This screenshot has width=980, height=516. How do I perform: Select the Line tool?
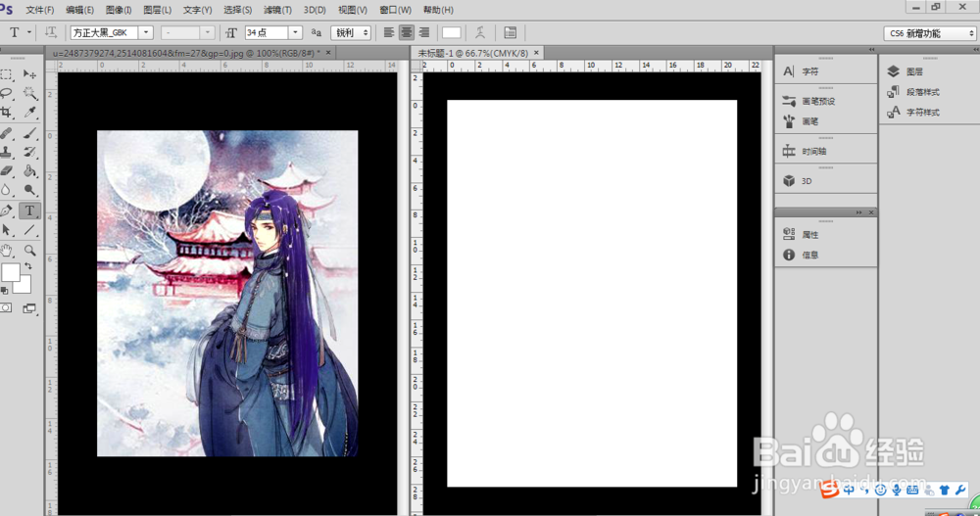point(29,230)
